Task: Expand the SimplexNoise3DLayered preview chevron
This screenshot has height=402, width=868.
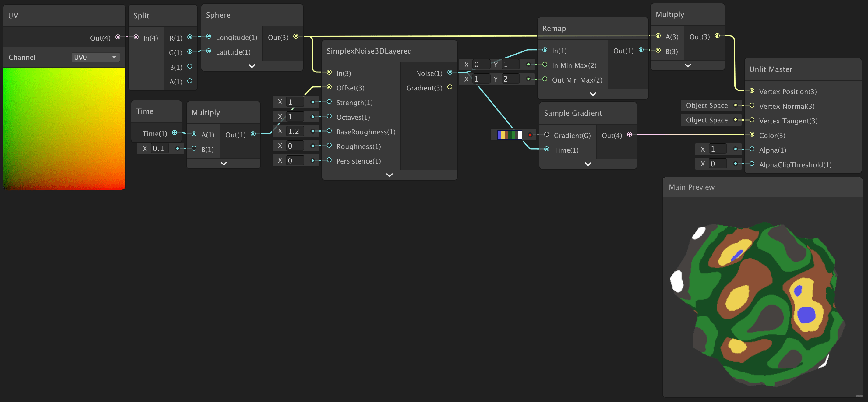Action: point(389,175)
